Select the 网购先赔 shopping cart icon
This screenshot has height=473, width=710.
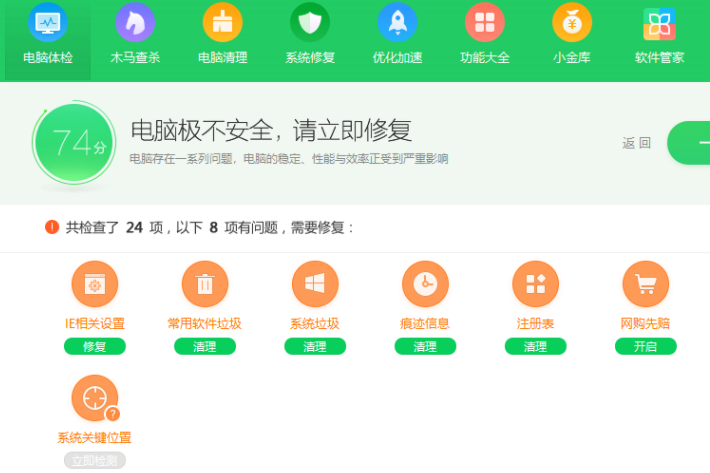tap(645, 284)
